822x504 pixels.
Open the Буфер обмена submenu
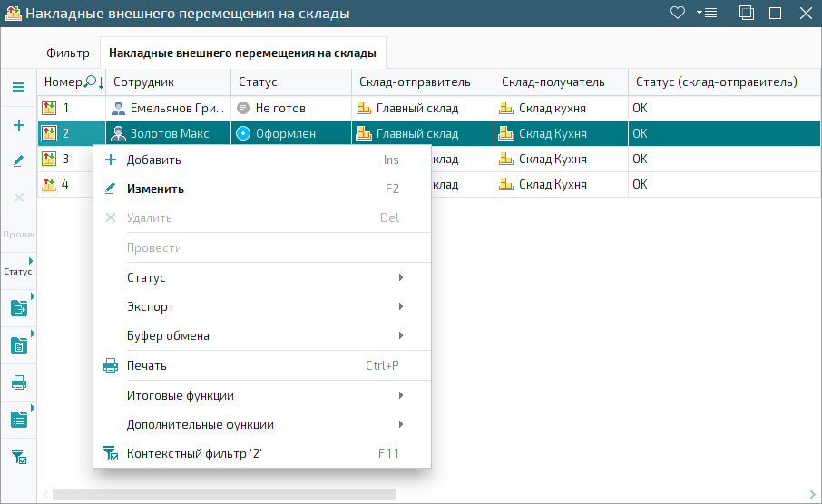261,335
